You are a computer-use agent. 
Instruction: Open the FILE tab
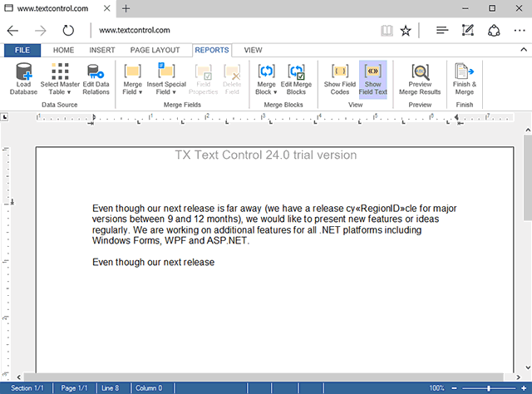coord(22,50)
